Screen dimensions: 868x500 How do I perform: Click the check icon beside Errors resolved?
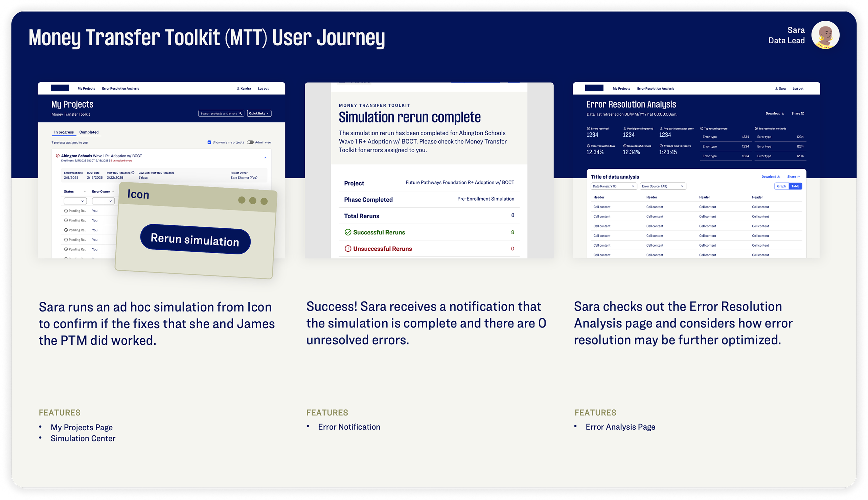[x=588, y=129]
